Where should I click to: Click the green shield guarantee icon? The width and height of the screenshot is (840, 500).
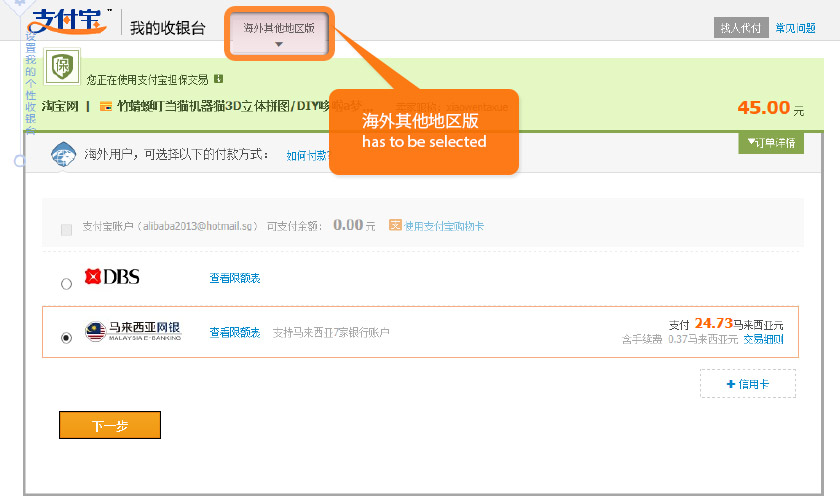[63, 67]
